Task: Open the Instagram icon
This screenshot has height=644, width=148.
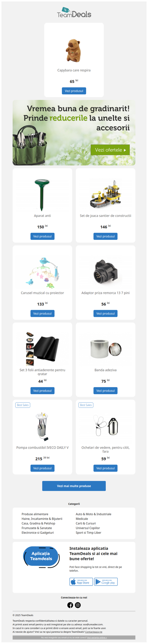Action: pos(78,605)
